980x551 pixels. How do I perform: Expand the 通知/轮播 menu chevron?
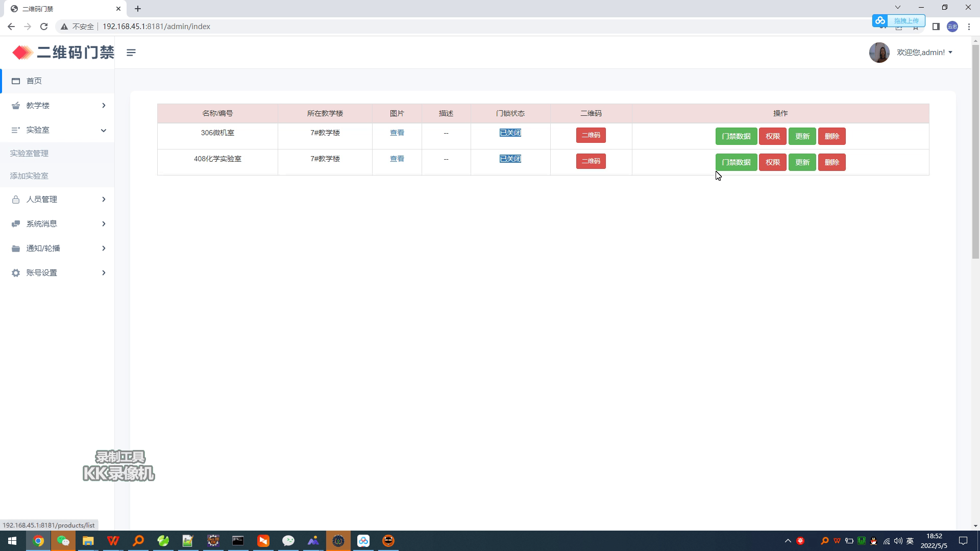coord(104,248)
